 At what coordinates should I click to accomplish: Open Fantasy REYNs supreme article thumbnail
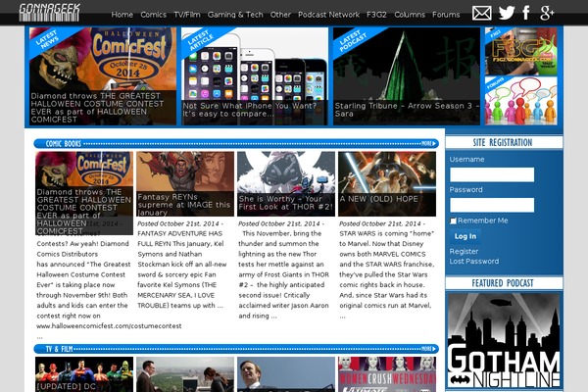(x=185, y=184)
